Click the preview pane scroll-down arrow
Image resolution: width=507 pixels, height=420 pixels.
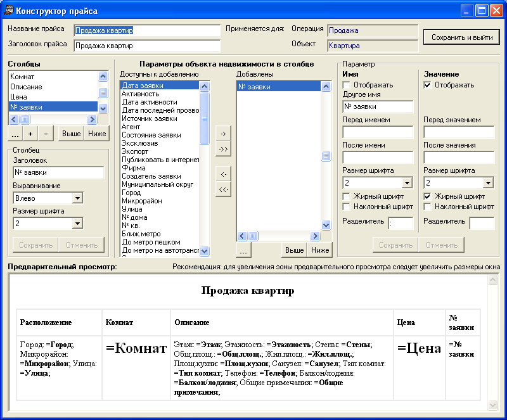point(492,405)
